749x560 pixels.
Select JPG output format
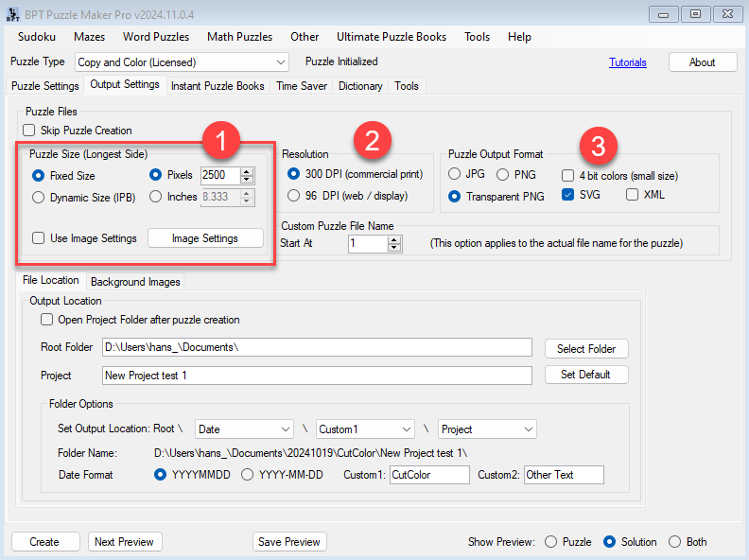coord(455,174)
